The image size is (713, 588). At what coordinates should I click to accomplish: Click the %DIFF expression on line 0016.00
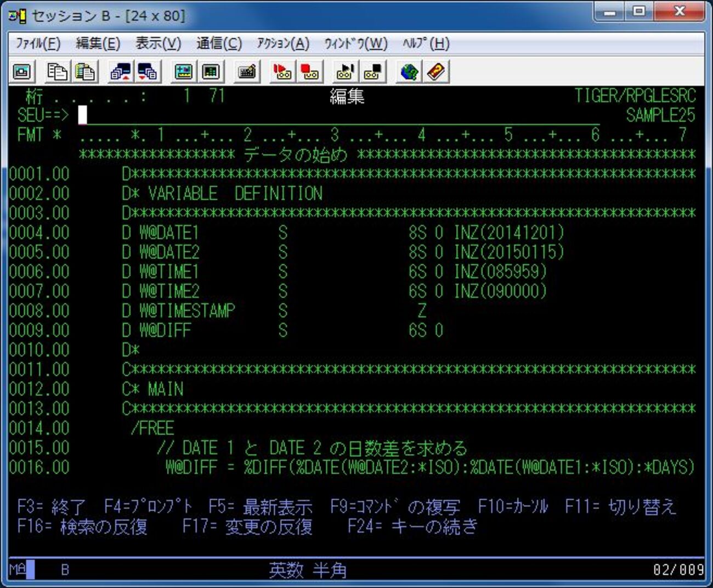[x=469, y=467]
